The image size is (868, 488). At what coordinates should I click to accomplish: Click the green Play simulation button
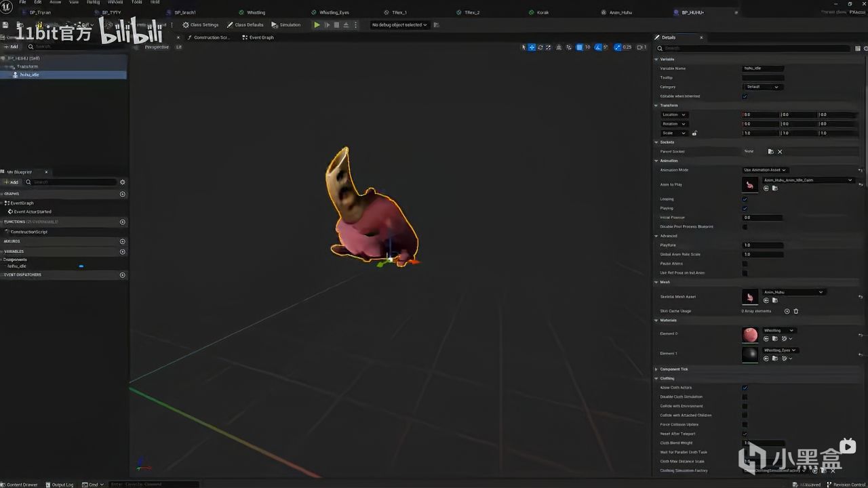click(x=317, y=25)
